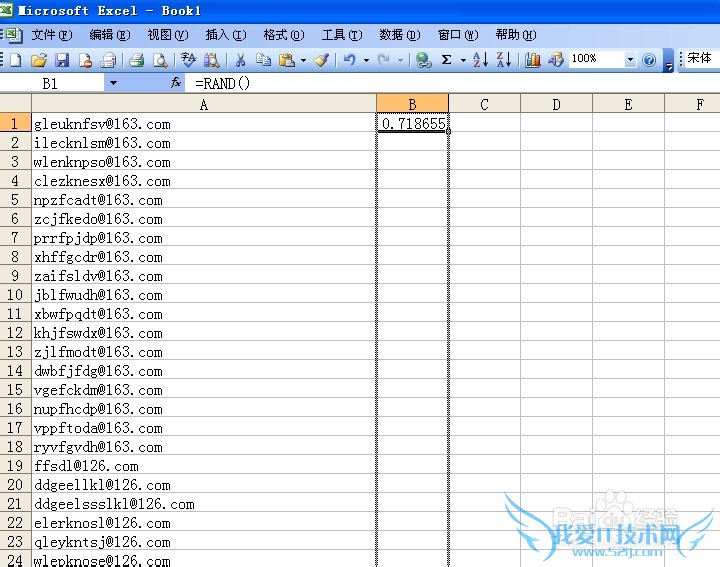Click the mail recipient envelope icon

coord(108,60)
